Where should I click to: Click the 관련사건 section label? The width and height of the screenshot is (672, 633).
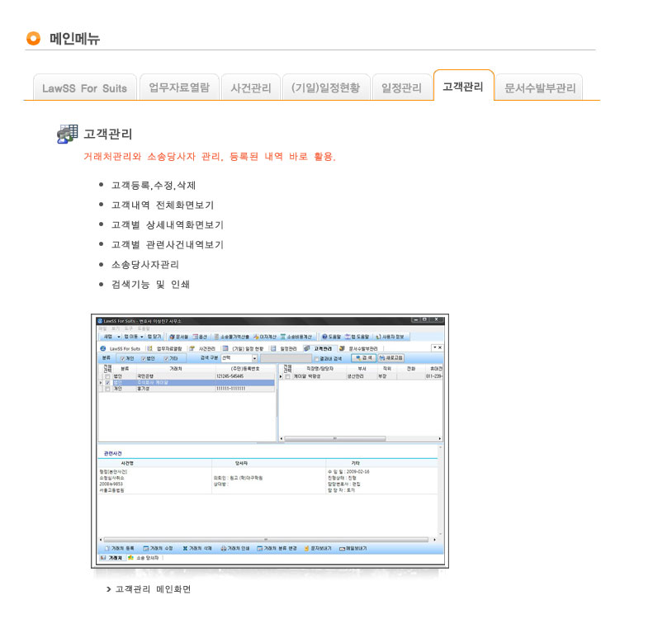[113, 453]
